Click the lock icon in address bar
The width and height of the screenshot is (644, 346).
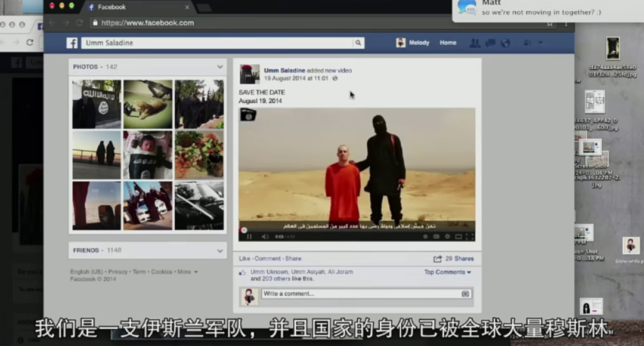[95, 23]
